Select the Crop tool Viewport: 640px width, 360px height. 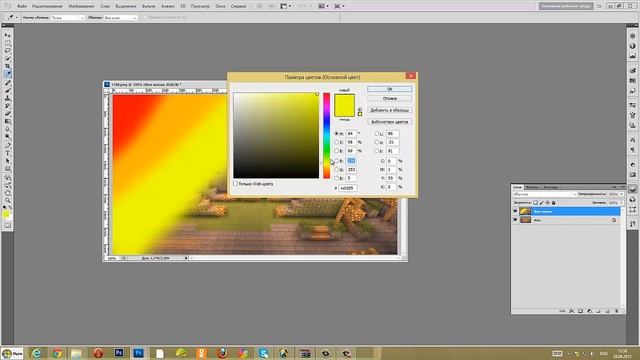[7, 66]
